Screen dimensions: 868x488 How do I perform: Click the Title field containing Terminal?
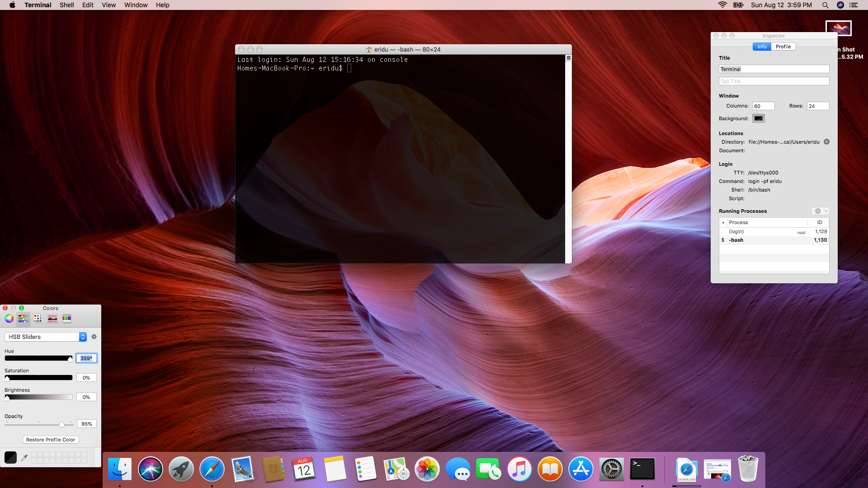coord(774,69)
